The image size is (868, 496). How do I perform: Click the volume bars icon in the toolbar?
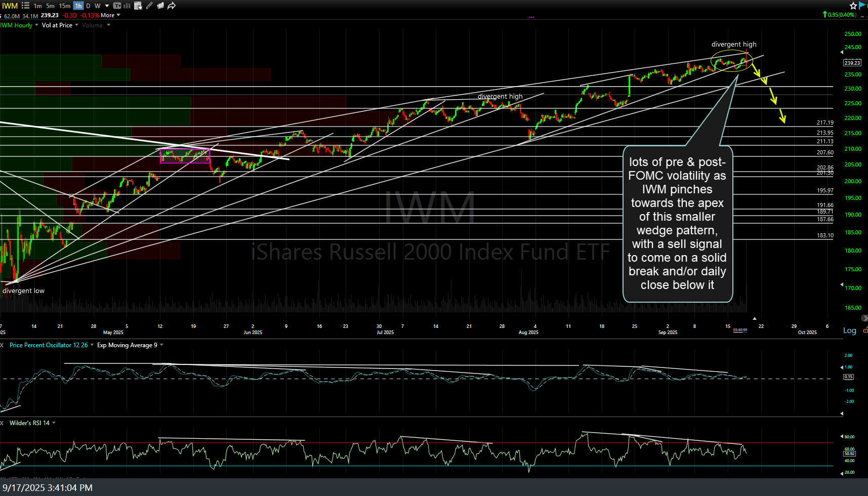[127, 6]
